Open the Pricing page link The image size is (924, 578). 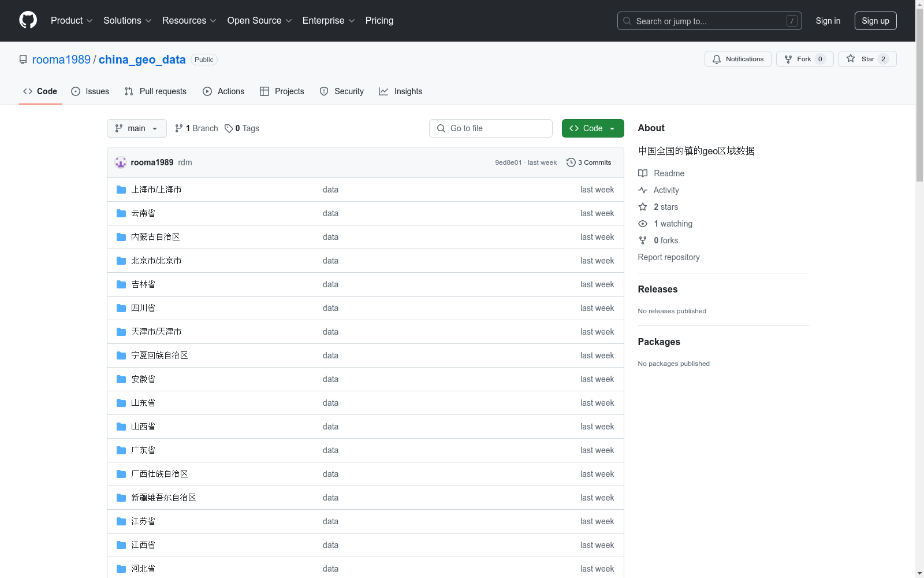[379, 20]
